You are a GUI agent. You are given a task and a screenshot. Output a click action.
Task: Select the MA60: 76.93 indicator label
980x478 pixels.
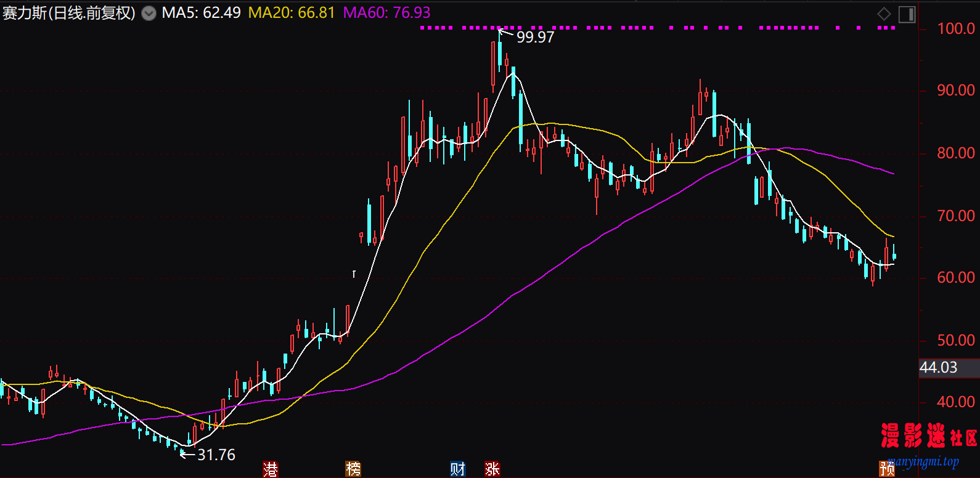(387, 13)
